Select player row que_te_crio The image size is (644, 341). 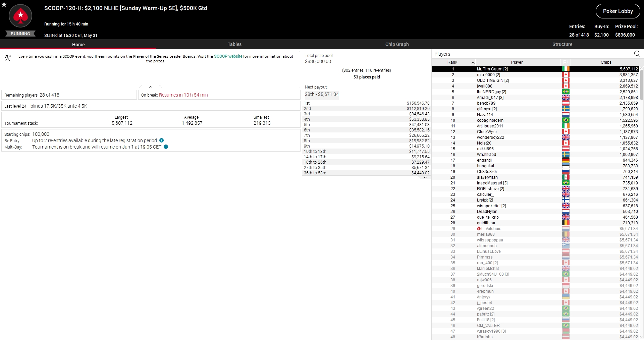point(535,217)
